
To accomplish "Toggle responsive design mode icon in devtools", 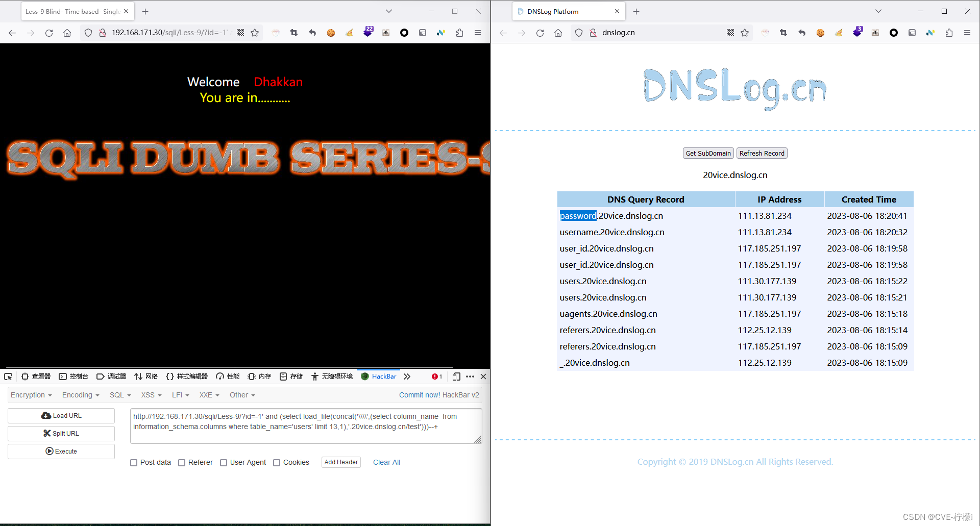I will click(x=456, y=377).
